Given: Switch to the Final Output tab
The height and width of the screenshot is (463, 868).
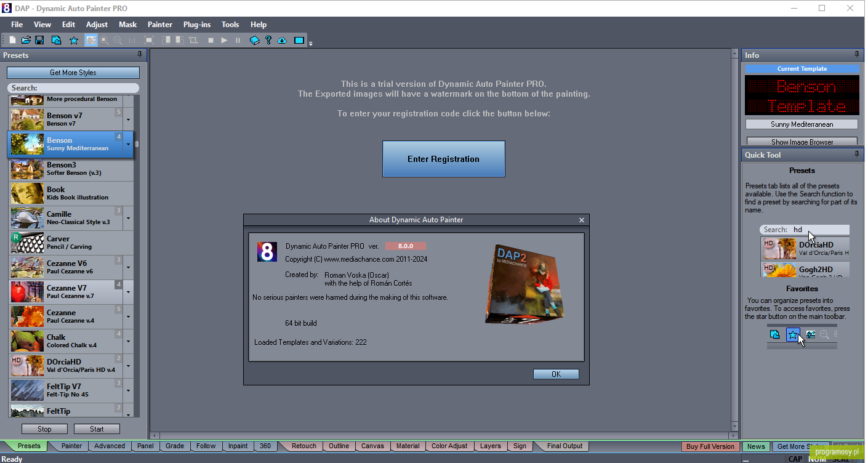Looking at the screenshot, I should pos(565,446).
